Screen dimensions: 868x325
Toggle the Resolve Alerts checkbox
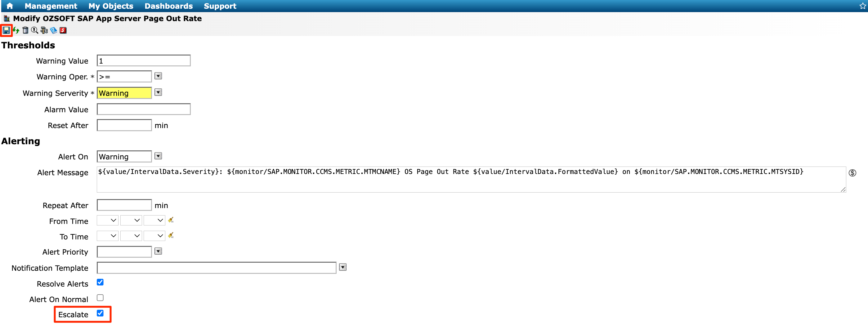(x=100, y=282)
